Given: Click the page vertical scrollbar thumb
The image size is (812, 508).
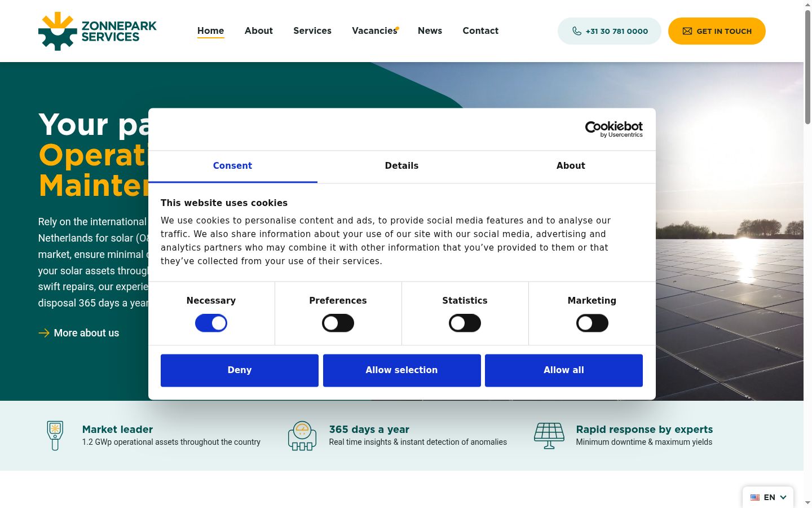Looking at the screenshot, I should pyautogui.click(x=807, y=67).
